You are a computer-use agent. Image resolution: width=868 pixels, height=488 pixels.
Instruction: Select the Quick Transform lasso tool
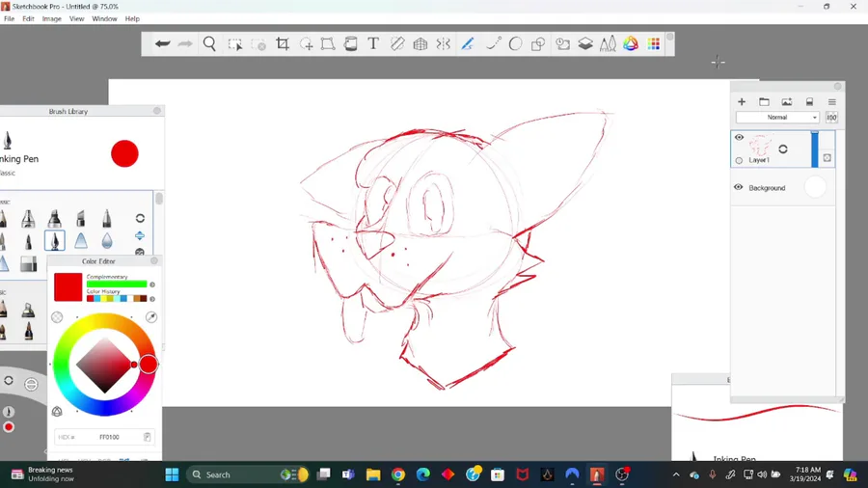pyautogui.click(x=306, y=44)
